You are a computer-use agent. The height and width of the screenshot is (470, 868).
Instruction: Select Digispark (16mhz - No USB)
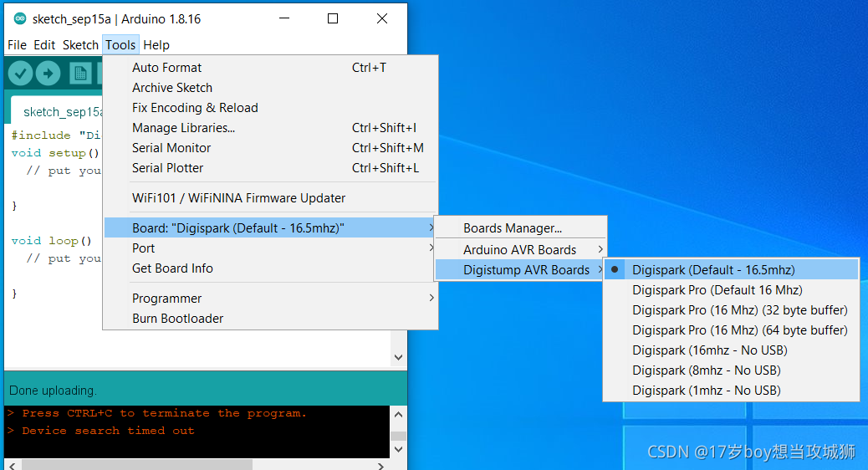tap(731, 350)
